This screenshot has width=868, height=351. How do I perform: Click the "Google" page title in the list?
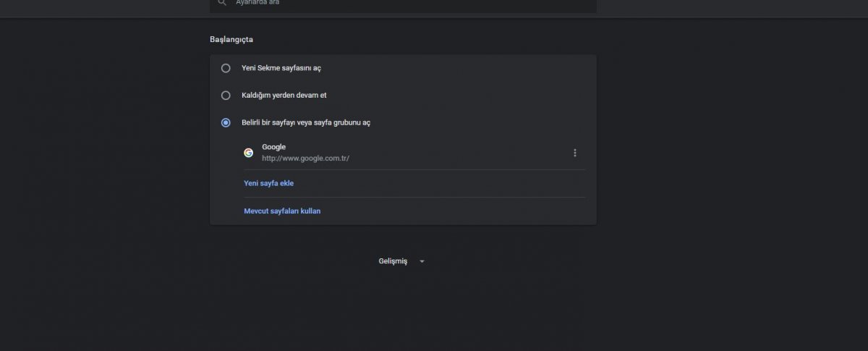[x=273, y=147]
